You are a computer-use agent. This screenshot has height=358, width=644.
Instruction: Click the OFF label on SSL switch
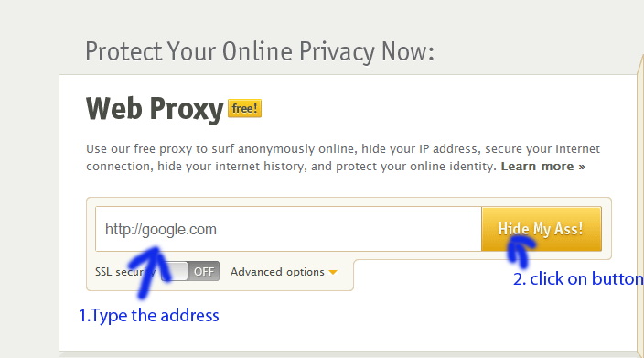click(x=204, y=272)
